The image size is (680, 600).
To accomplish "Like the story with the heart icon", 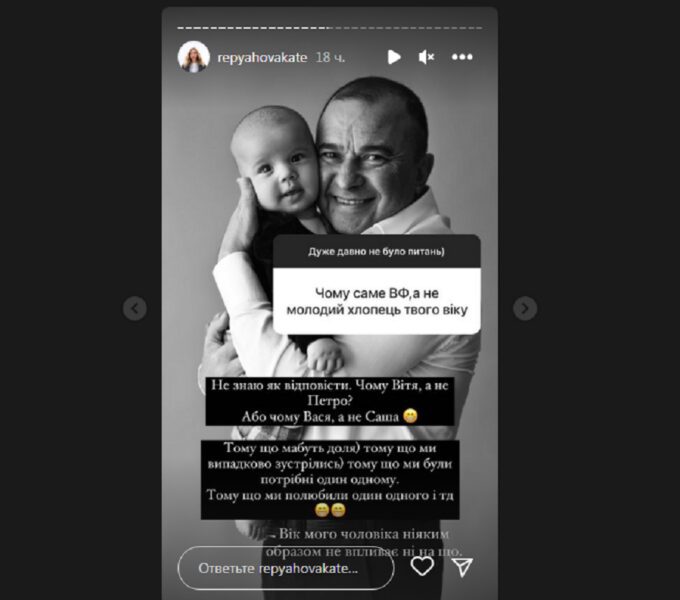I will click(422, 566).
